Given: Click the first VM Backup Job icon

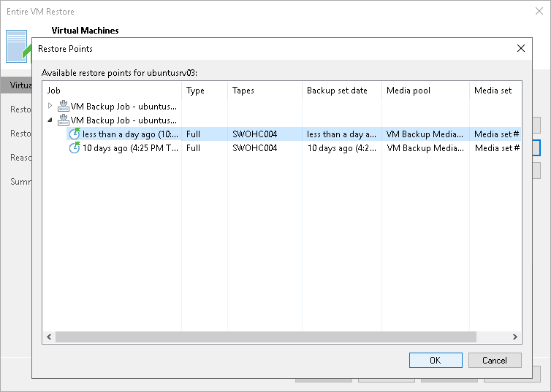Looking at the screenshot, I should [x=64, y=106].
